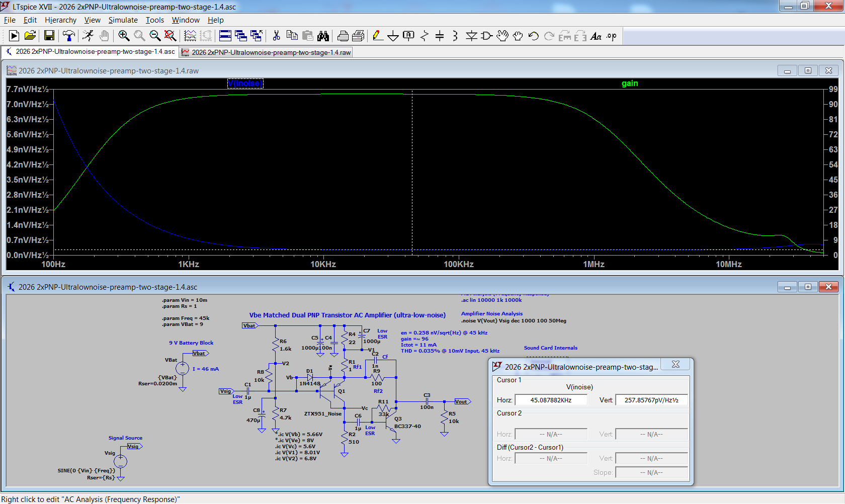
Task: Click the New Schematic toolbar icon
Action: pos(14,36)
